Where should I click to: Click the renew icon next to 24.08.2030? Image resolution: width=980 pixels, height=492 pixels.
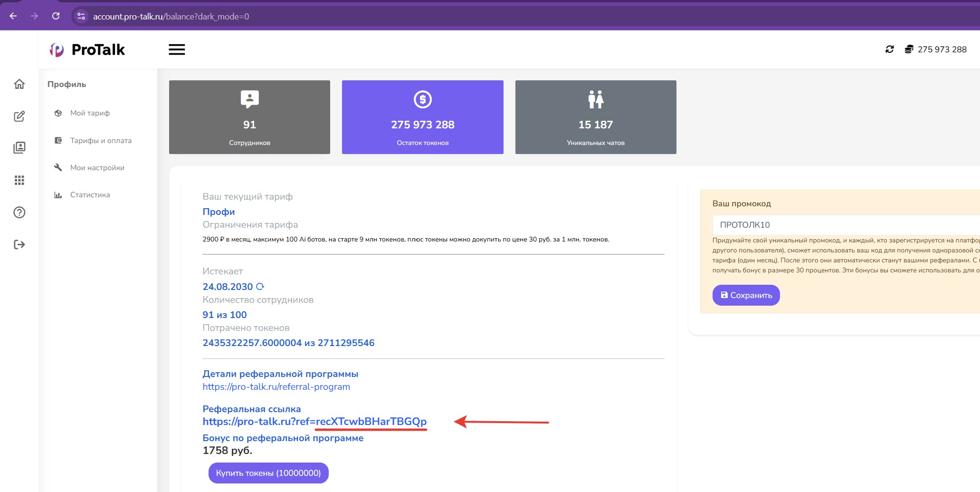coord(260,287)
